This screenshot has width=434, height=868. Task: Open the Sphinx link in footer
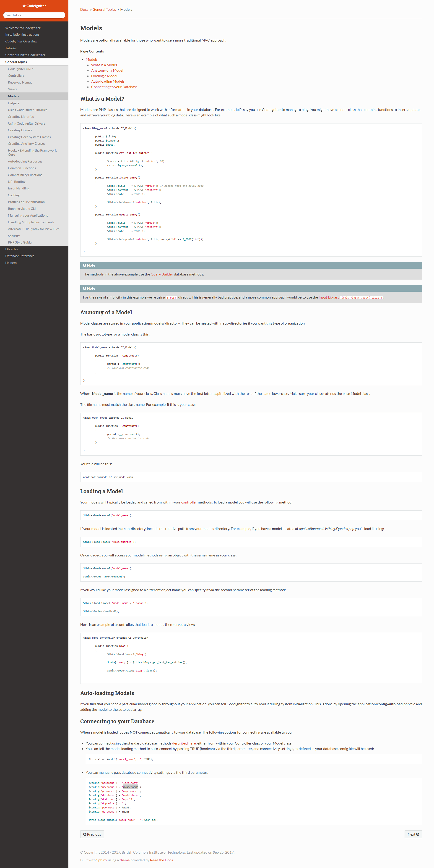(102, 860)
